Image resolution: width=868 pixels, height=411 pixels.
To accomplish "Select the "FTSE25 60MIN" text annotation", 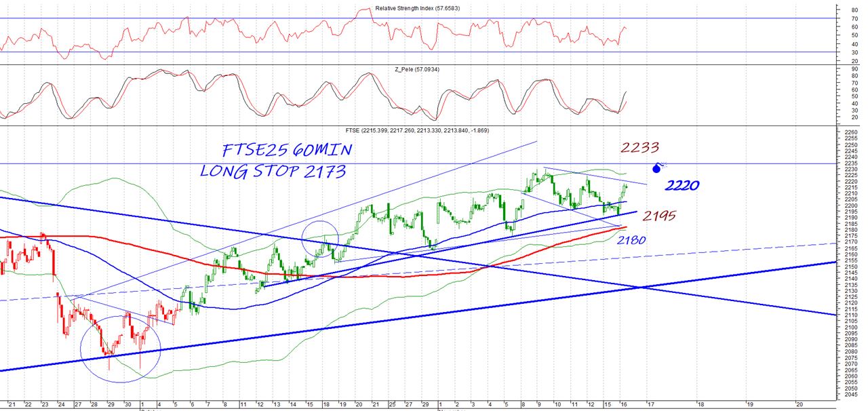I will pyautogui.click(x=285, y=151).
